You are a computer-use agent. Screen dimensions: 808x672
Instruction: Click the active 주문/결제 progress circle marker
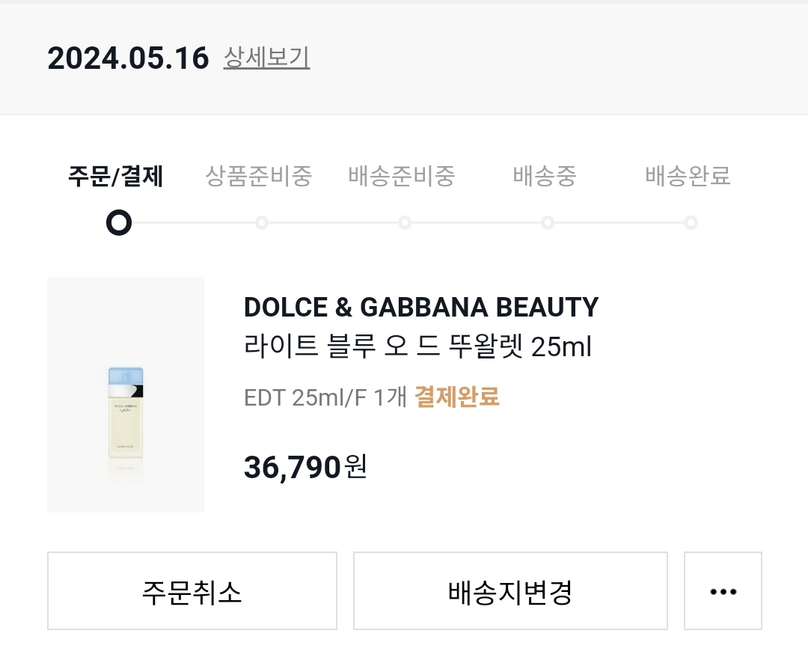(x=119, y=222)
